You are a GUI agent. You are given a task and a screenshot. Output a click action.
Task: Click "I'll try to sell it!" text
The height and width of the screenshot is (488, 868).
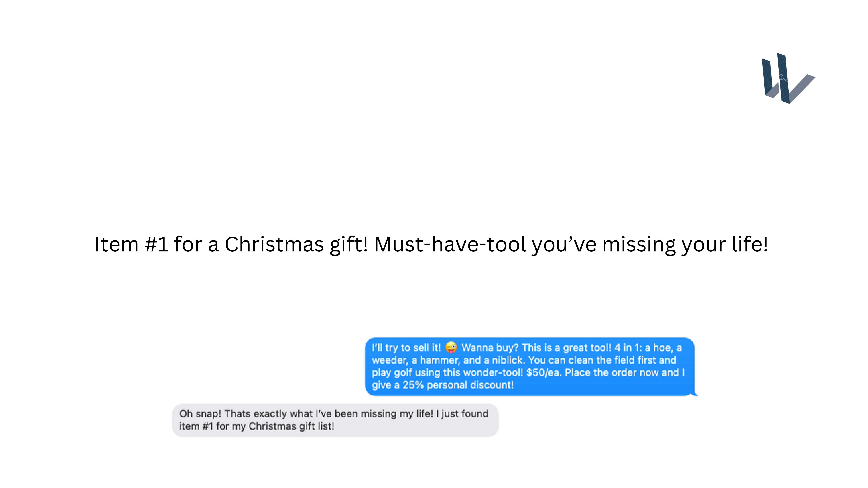tap(406, 348)
